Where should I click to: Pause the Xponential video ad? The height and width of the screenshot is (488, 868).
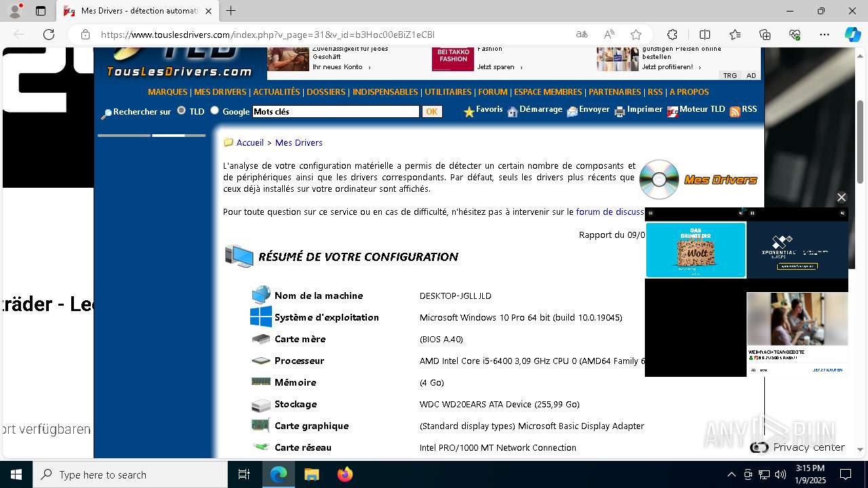point(753,213)
